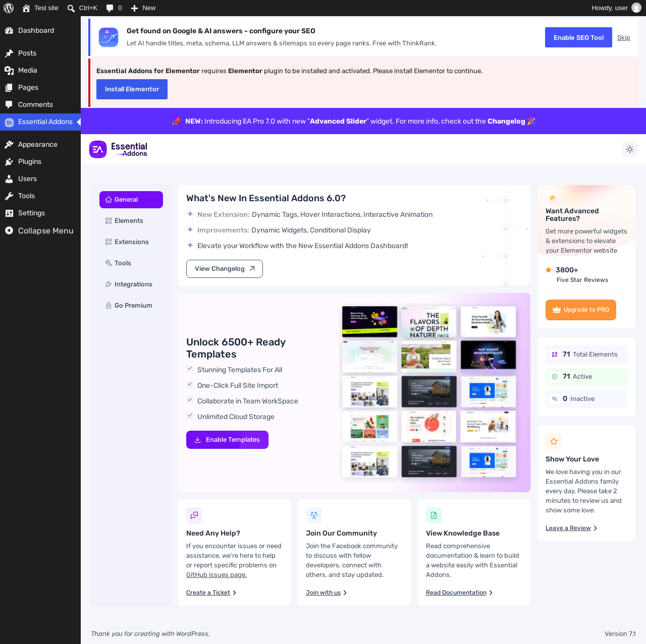
Task: Click the Plugins plug icon
Action: pos(9,161)
